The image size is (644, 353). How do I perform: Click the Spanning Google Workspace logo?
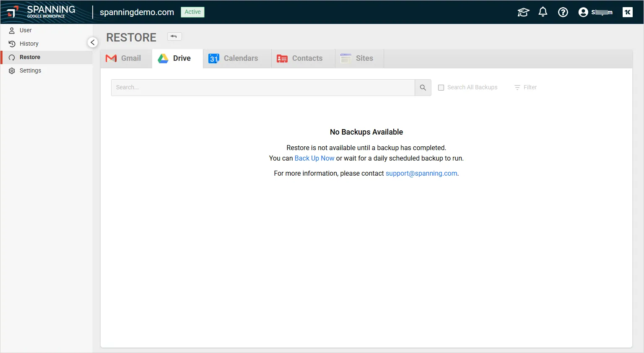[42, 12]
